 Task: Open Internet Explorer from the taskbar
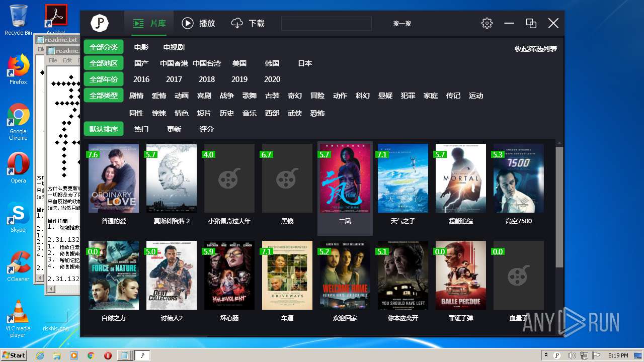tap(40, 355)
